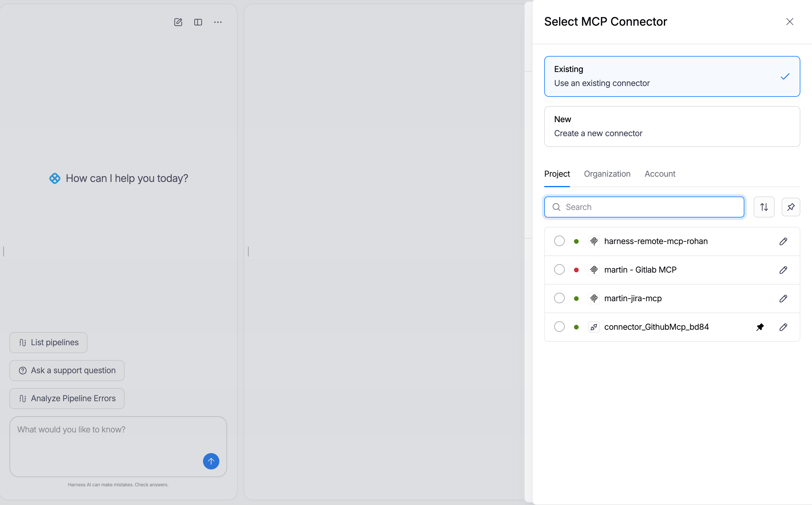Start a new chat with compose icon
Screen dimensions: 812x505
[x=178, y=22]
